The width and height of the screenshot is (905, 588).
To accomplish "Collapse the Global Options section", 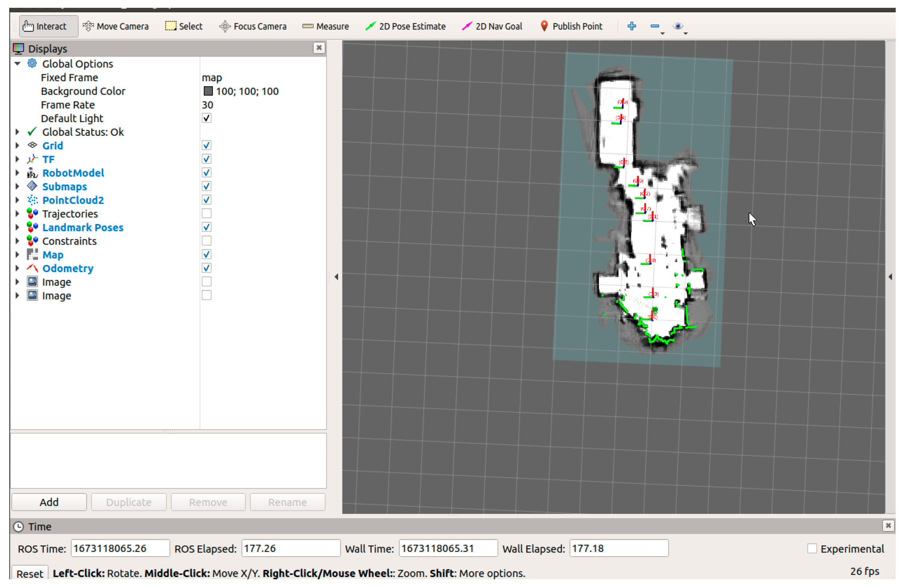I will tap(17, 64).
